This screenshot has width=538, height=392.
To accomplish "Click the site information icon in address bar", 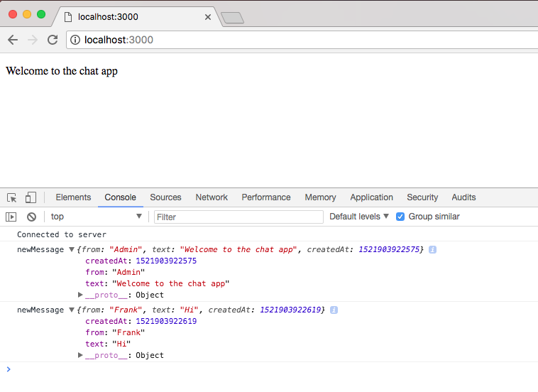I will coord(75,40).
